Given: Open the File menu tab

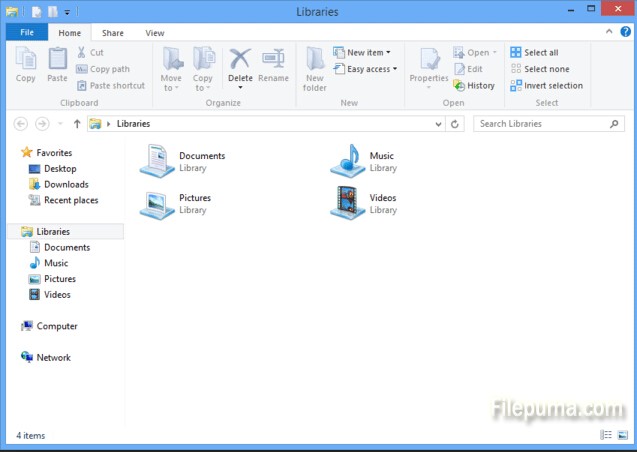Looking at the screenshot, I should pyautogui.click(x=26, y=33).
